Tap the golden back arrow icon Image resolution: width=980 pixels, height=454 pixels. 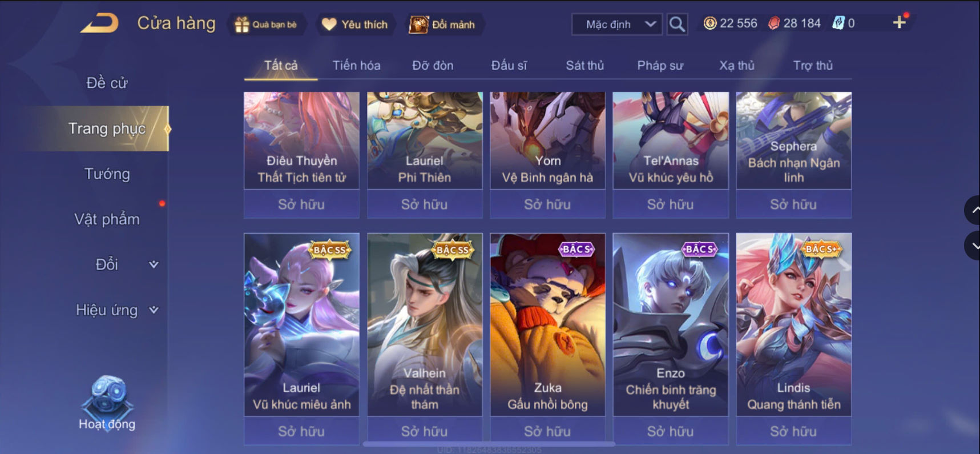99,23
